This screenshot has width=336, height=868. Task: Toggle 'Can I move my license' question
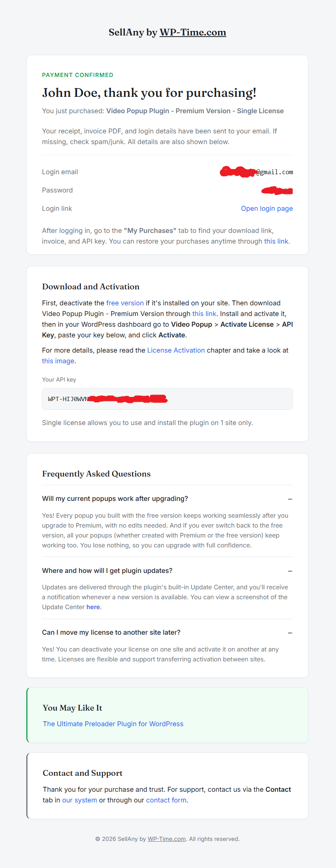click(x=111, y=632)
